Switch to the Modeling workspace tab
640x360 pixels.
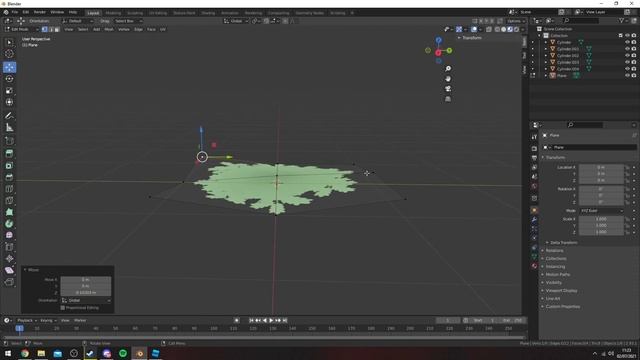tap(113, 13)
